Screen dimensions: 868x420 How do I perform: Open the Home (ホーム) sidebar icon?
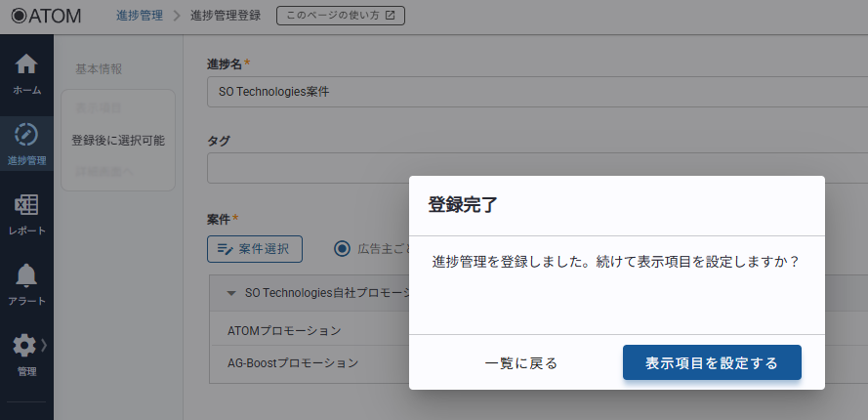point(26,64)
